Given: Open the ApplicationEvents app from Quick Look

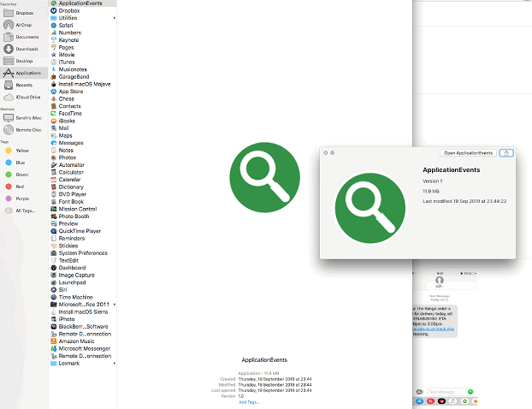Looking at the screenshot, I should tap(469, 152).
